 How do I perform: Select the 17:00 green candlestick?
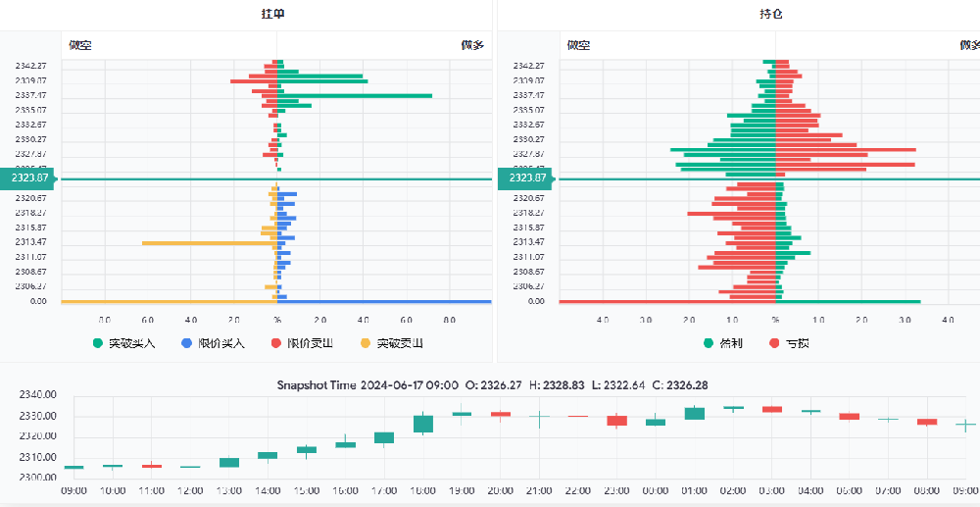pyautogui.click(x=384, y=437)
